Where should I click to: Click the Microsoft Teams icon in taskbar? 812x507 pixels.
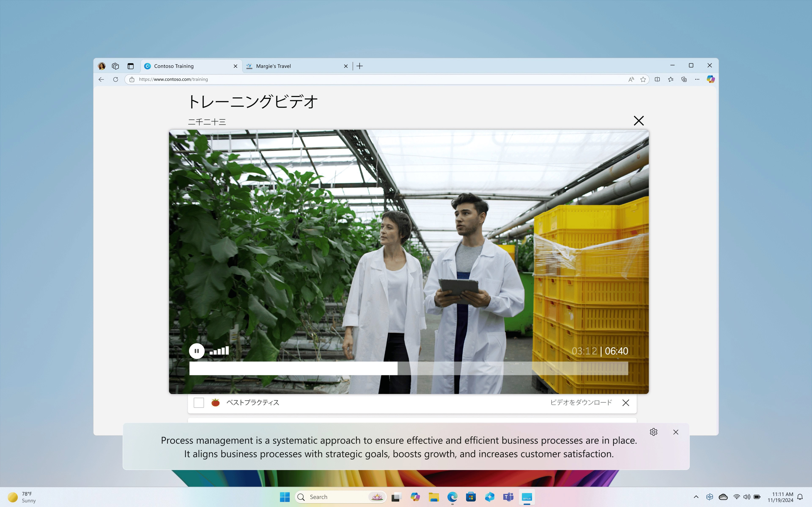[507, 497]
